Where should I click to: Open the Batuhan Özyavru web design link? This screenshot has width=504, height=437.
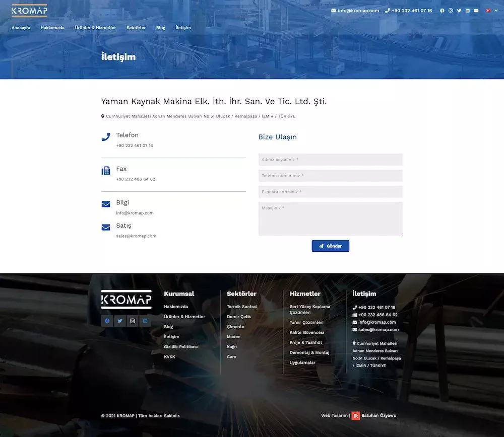point(379,416)
